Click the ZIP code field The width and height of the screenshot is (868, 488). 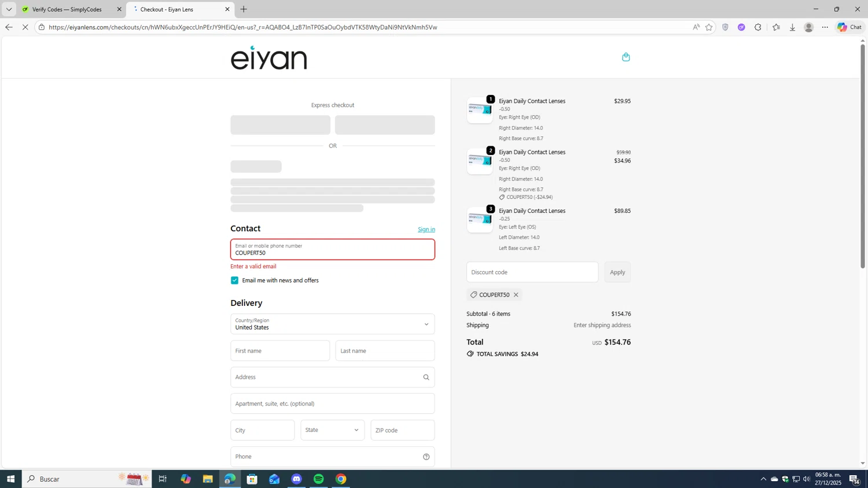402,430
